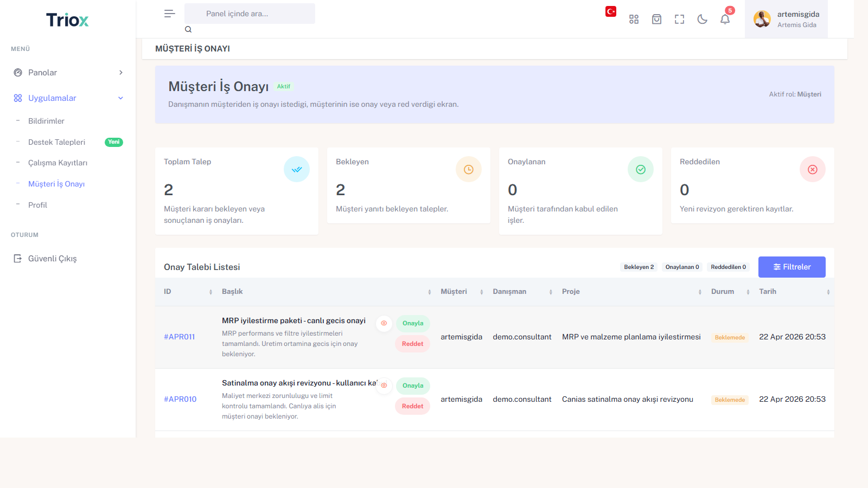This screenshot has width=868, height=488.
Task: Click 'Canias satinalma onay akışi revizyonu' project cell
Action: point(628,399)
